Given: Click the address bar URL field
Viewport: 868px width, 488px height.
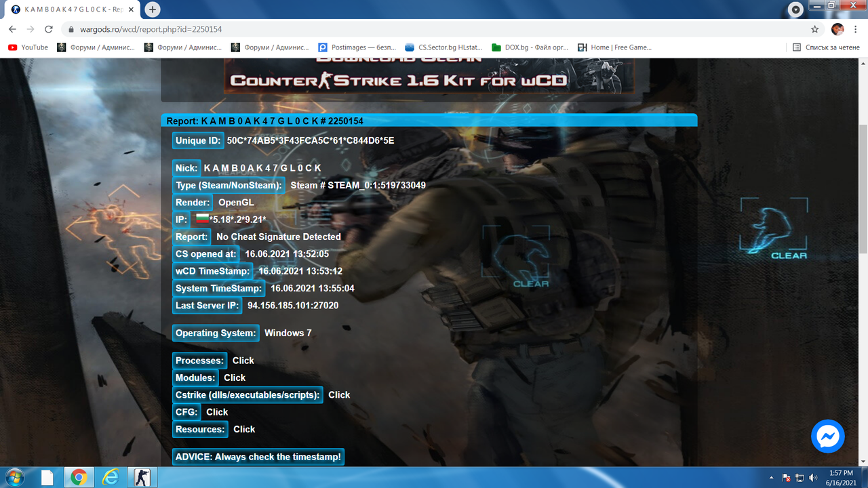Looking at the screenshot, I should (x=434, y=29).
